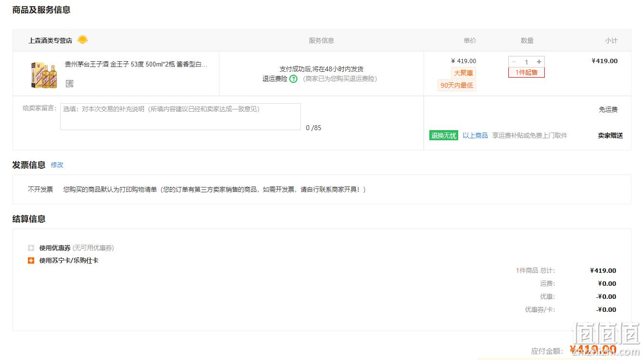644x360 pixels.
Task: Click the bold subtotal ¥419.00 in product row
Action: [x=605, y=61]
